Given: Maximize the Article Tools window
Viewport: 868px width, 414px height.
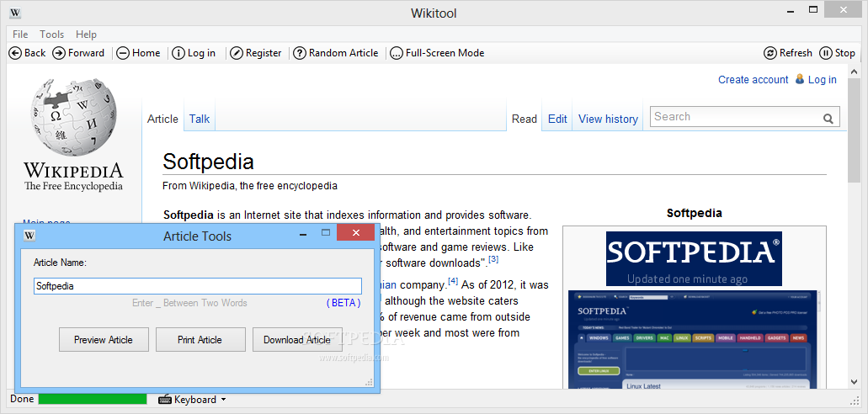Looking at the screenshot, I should coord(326,234).
